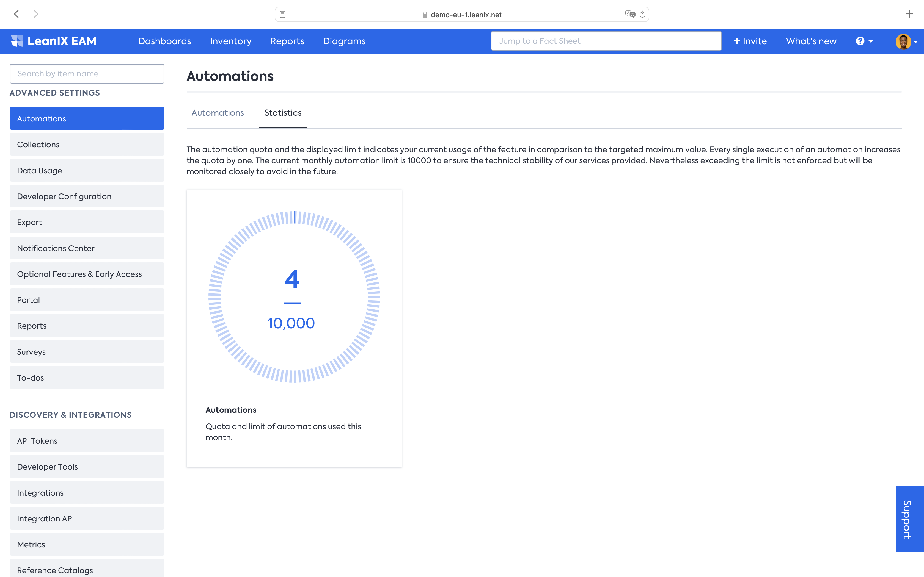Open the Dashboards menu
The image size is (924, 577).
pos(164,41)
